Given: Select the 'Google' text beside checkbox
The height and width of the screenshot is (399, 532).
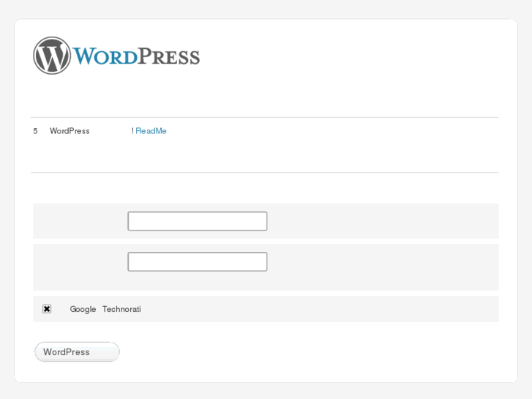Looking at the screenshot, I should [x=83, y=310].
